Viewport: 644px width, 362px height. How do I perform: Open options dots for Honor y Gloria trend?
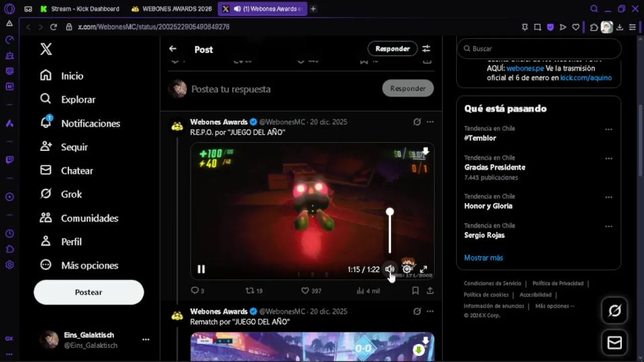[609, 197]
